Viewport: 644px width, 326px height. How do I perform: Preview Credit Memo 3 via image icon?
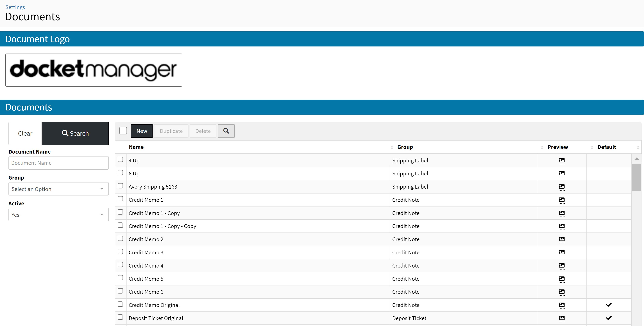(x=562, y=252)
